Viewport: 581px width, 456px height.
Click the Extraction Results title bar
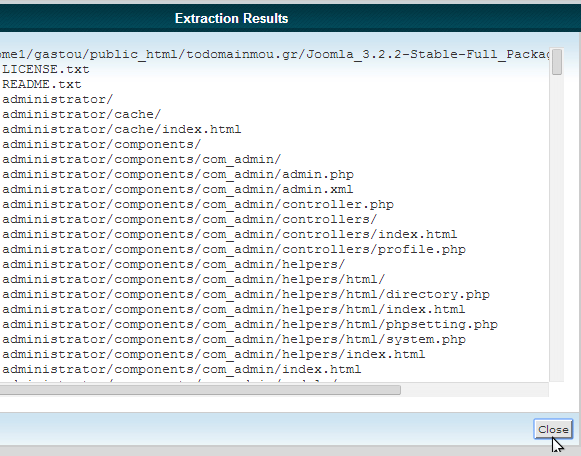290,18
